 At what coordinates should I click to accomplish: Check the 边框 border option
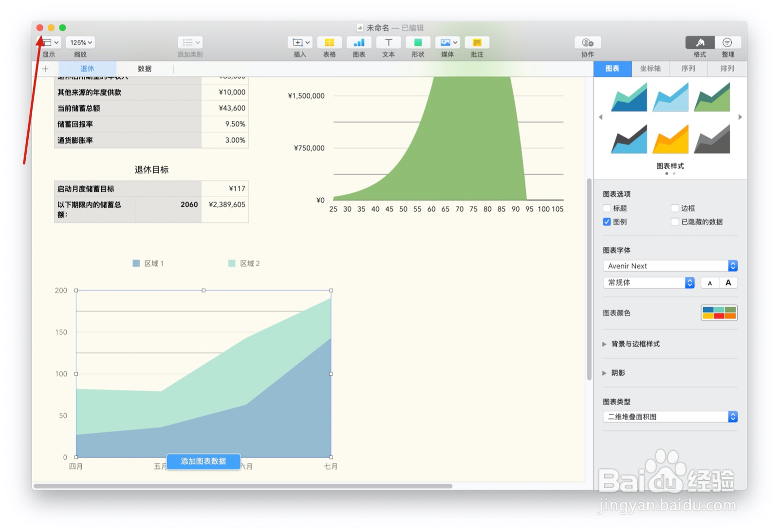675,208
